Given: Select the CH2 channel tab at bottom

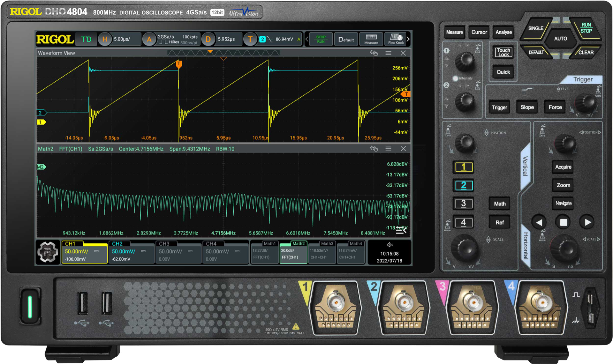Looking at the screenshot, I should 131,252.
